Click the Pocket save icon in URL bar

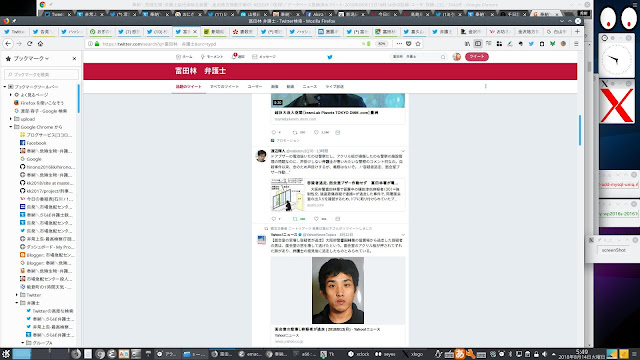coord(409,44)
